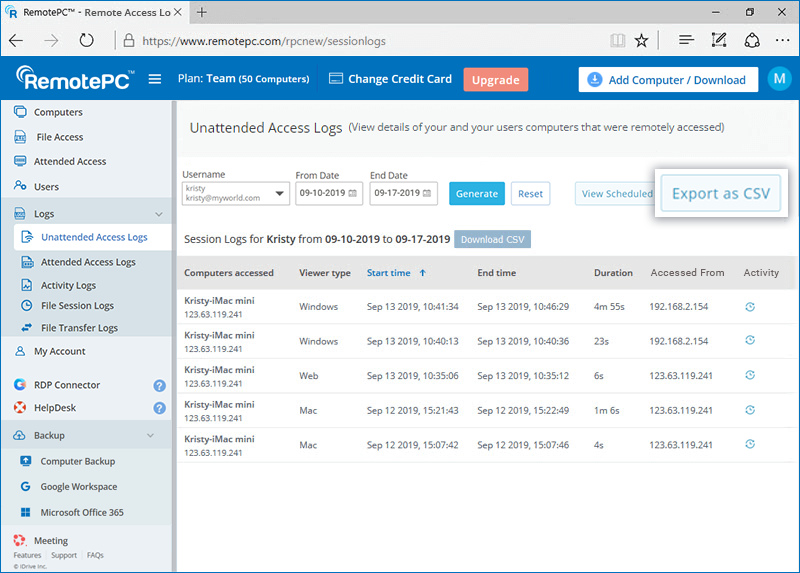The image size is (800, 573).
Task: Bookmark page with the star favorites icon
Action: [641, 41]
